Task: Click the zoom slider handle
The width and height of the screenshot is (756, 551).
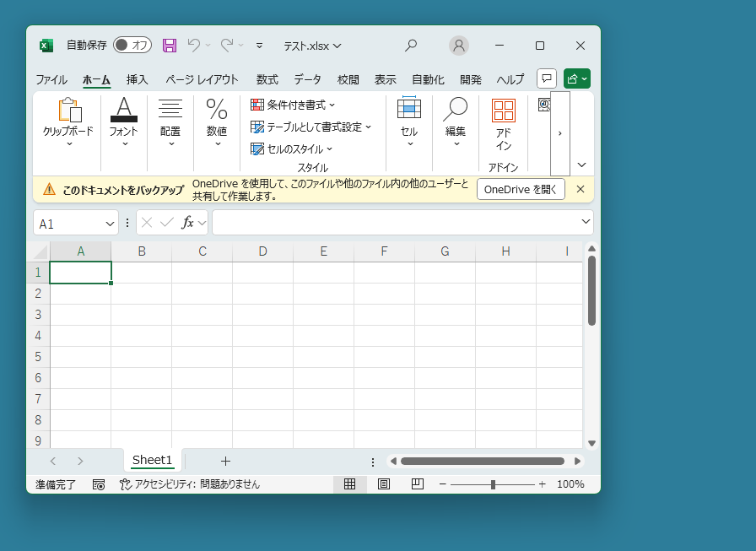Action: click(493, 484)
